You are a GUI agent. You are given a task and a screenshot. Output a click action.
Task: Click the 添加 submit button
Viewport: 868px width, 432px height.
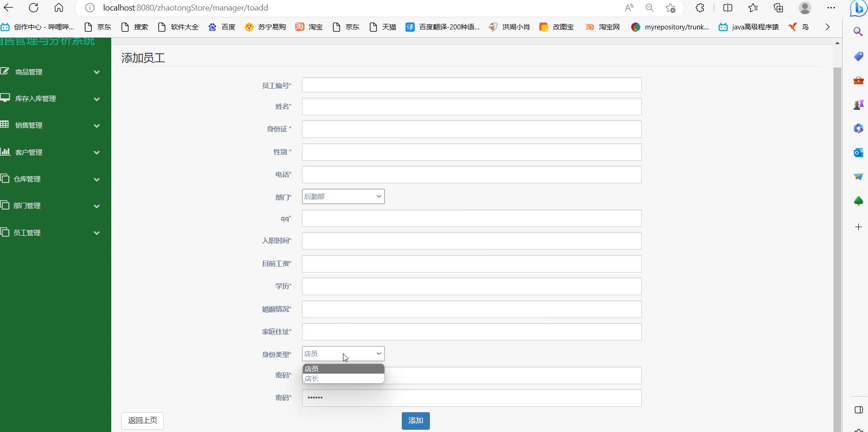[416, 421]
